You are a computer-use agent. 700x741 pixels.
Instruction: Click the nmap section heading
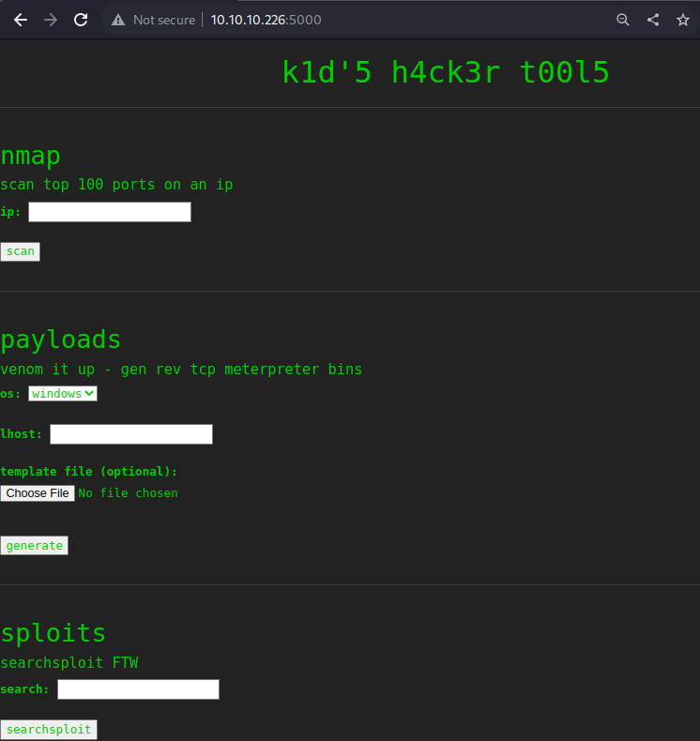click(x=31, y=156)
